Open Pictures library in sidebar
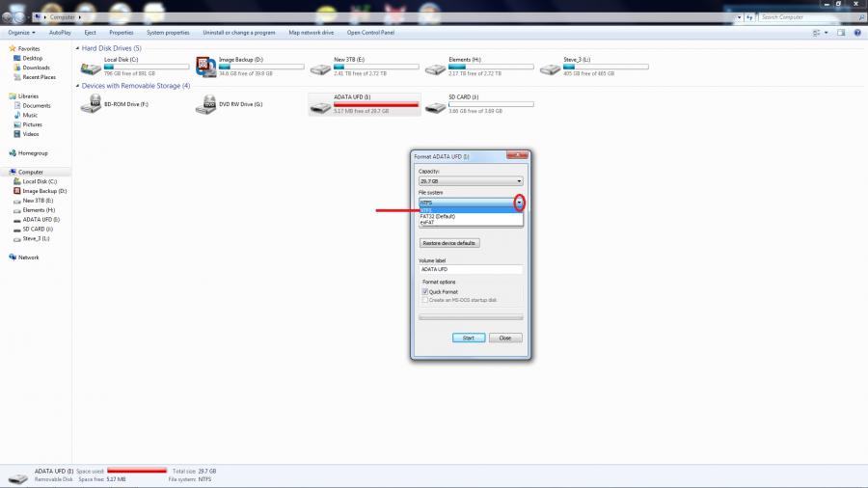The height and width of the screenshot is (488, 868). [x=32, y=124]
